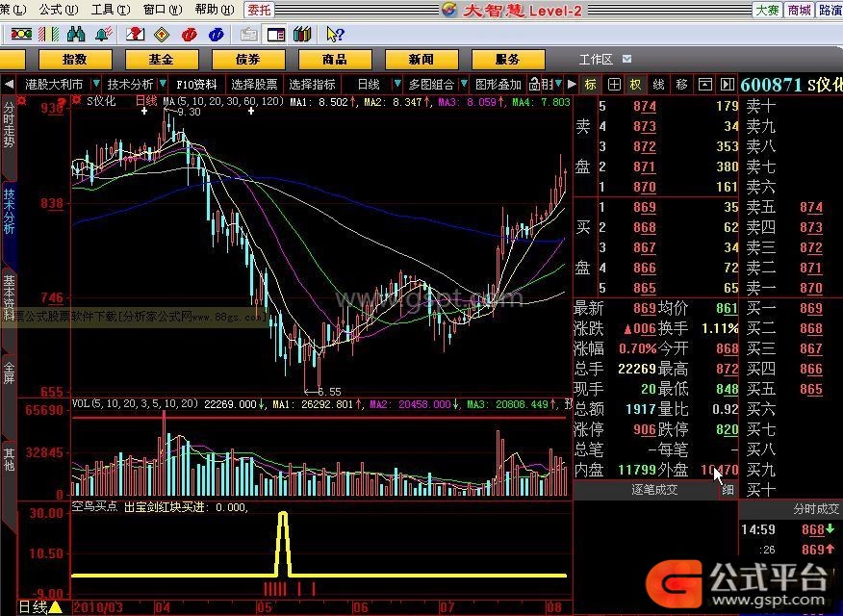Click the 空鸟买点 indicator label
The image size is (843, 616).
(x=94, y=506)
